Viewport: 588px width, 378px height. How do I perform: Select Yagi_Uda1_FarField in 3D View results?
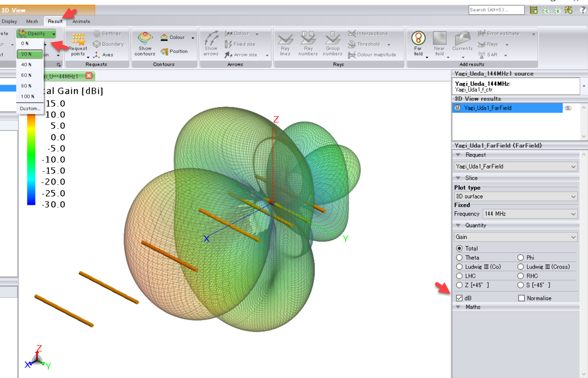(507, 108)
